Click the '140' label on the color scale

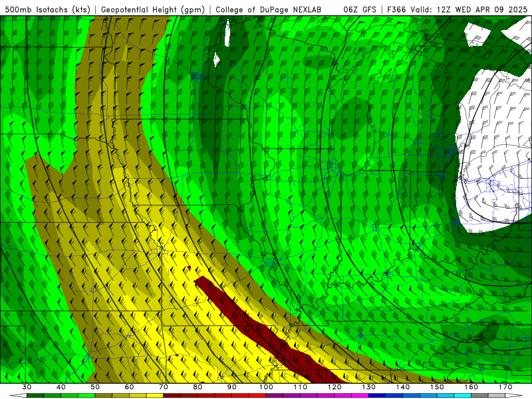coord(403,387)
